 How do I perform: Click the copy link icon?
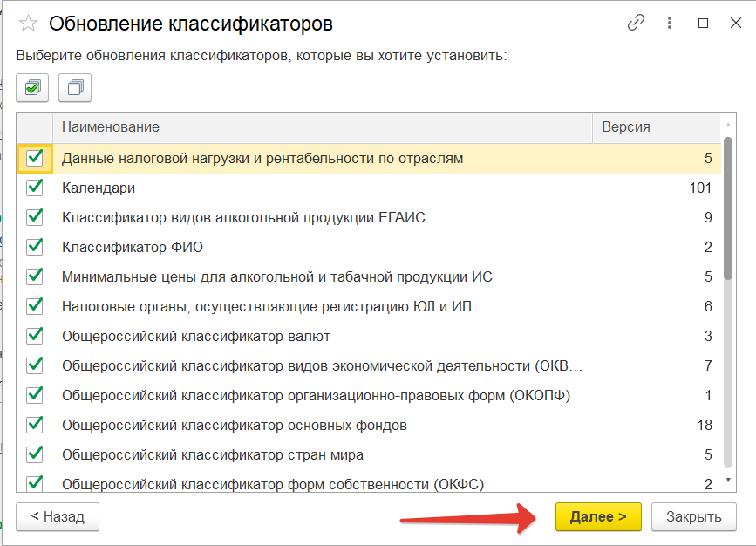pos(637,24)
